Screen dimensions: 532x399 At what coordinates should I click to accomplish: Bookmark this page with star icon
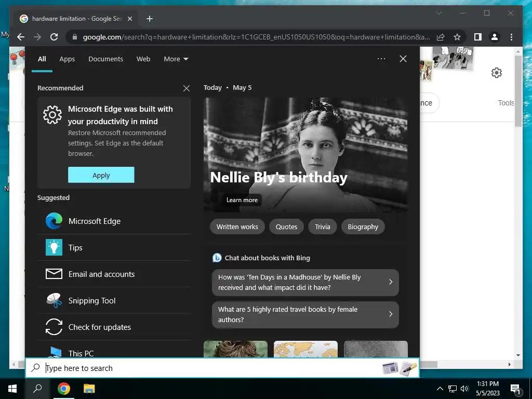click(x=457, y=37)
